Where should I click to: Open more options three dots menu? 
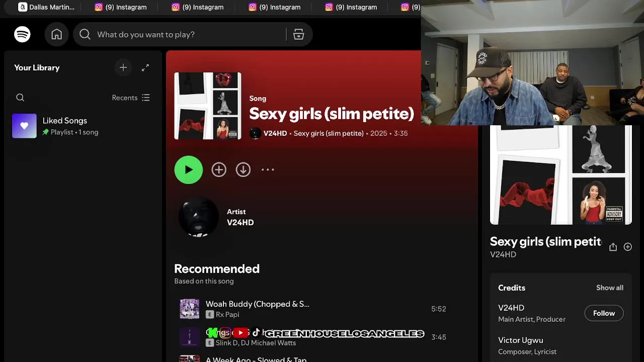pyautogui.click(x=268, y=170)
